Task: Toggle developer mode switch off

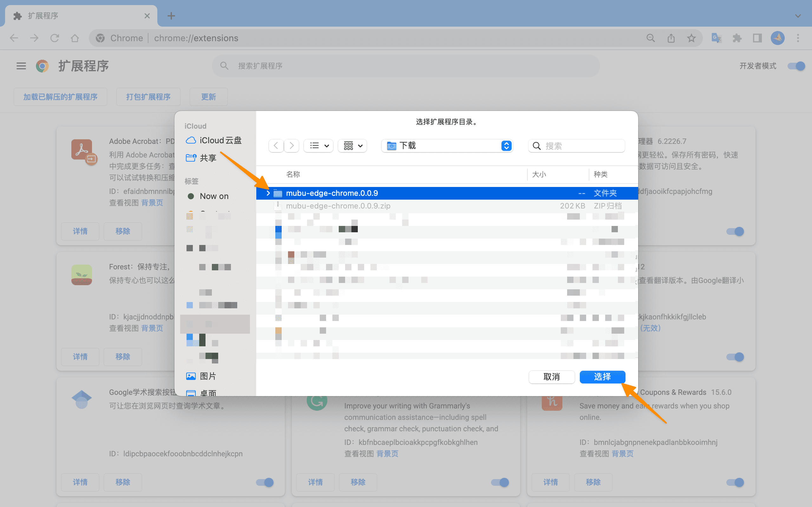Action: [x=796, y=66]
